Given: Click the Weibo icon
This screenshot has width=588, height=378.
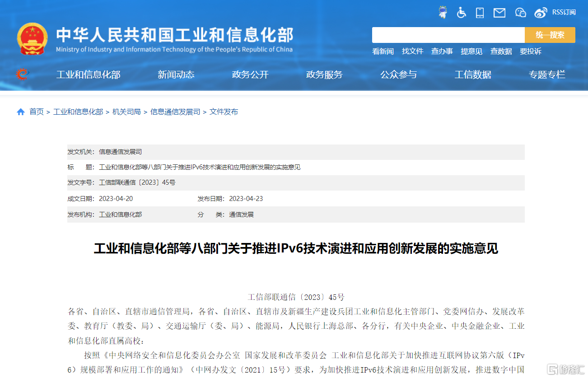Looking at the screenshot, I should [x=541, y=13].
